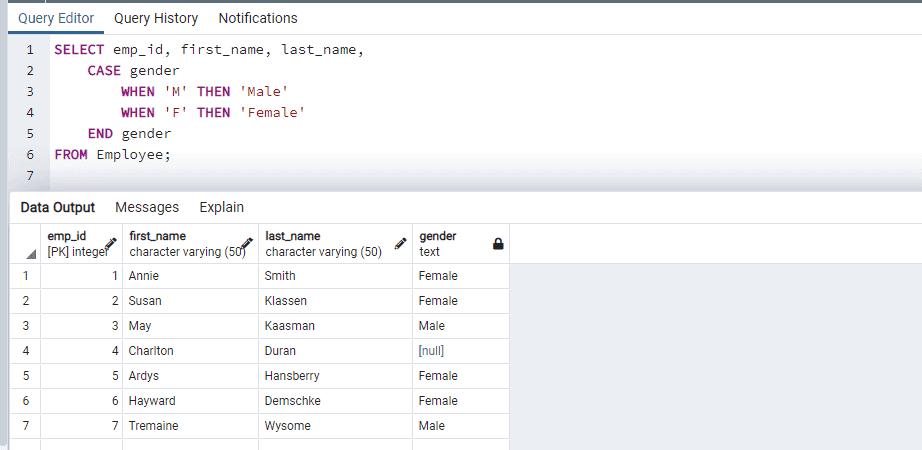This screenshot has width=922, height=450.
Task: Open the Explain tab
Action: pyautogui.click(x=221, y=207)
